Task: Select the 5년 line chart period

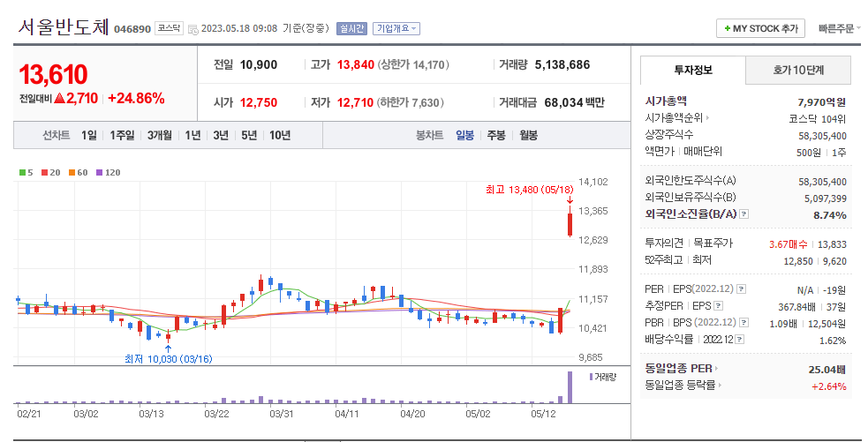Action: tap(249, 136)
